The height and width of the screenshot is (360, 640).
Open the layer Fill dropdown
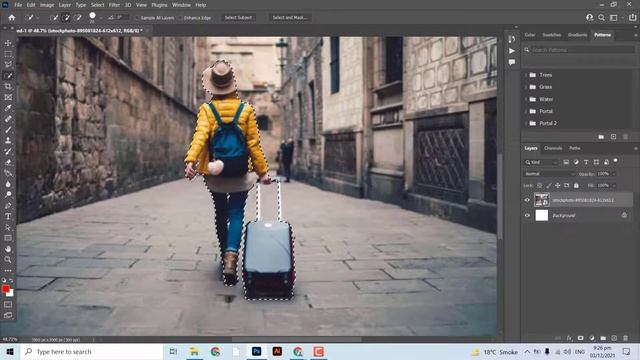click(613, 185)
